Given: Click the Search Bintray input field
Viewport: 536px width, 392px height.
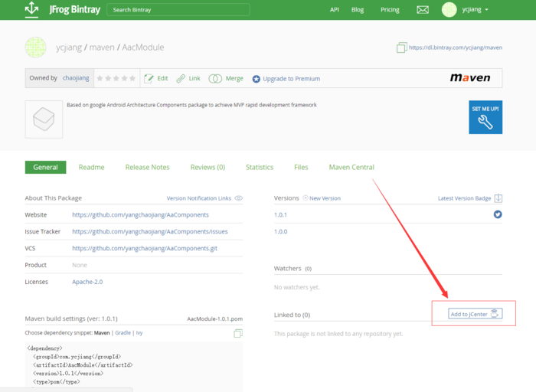Looking at the screenshot, I should point(178,9).
